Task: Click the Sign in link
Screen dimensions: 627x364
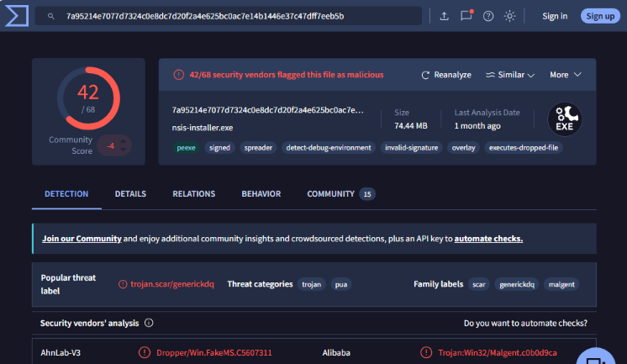Action: click(555, 16)
